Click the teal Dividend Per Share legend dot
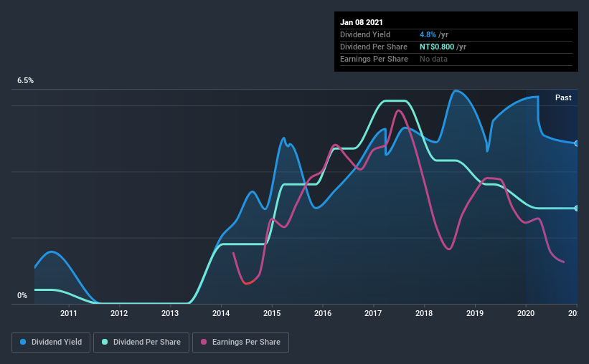Image resolution: width=589 pixels, height=364 pixels. coord(105,342)
